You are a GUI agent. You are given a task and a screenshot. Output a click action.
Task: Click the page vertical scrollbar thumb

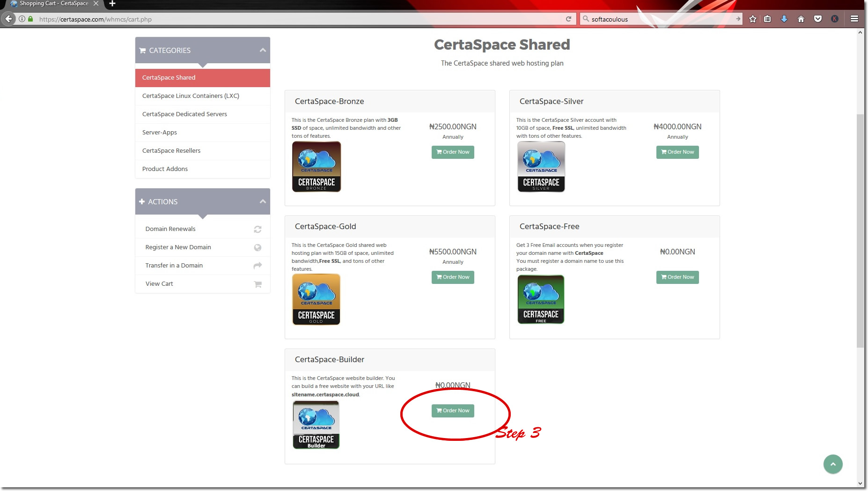pyautogui.click(x=861, y=231)
